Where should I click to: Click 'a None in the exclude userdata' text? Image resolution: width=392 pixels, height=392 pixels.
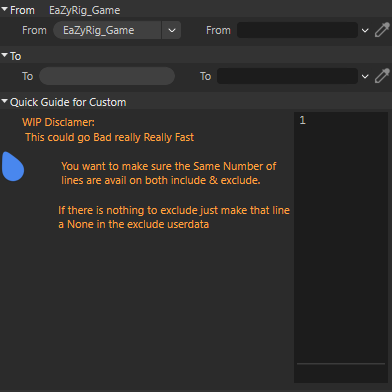point(134,224)
